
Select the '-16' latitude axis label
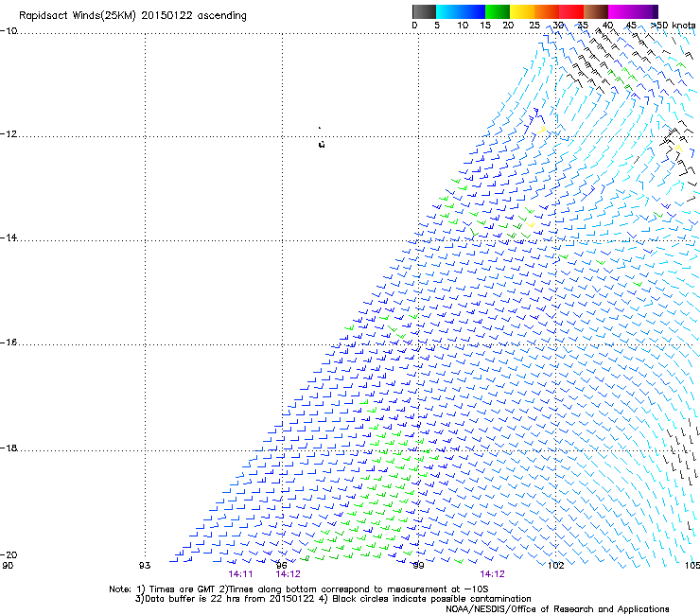[x=9, y=343]
